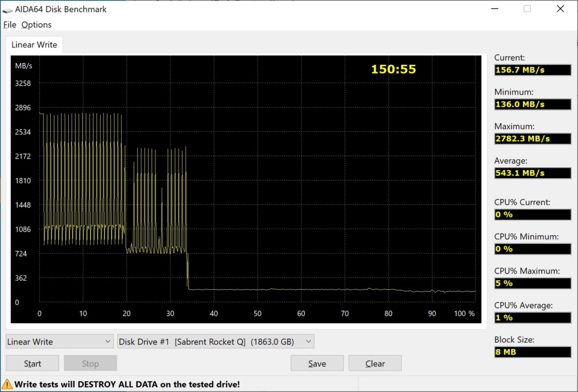578x392 pixels.
Task: Click the DESTROY ALL DATA warning text
Action: click(127, 384)
